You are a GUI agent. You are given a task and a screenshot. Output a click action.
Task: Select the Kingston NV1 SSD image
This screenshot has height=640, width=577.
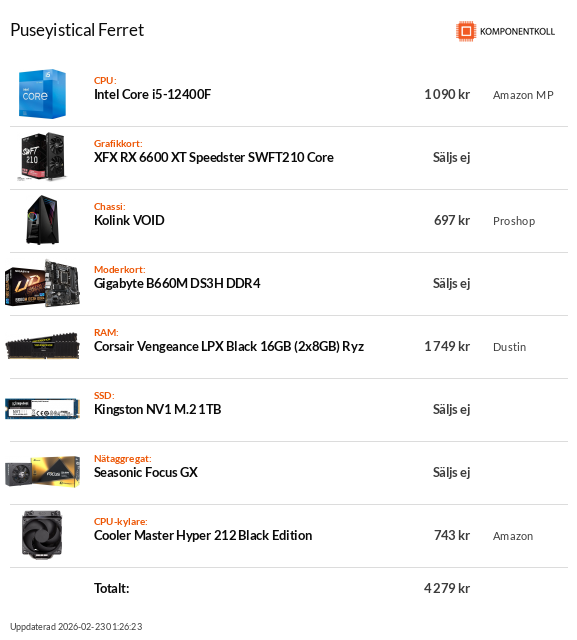[x=42, y=409]
